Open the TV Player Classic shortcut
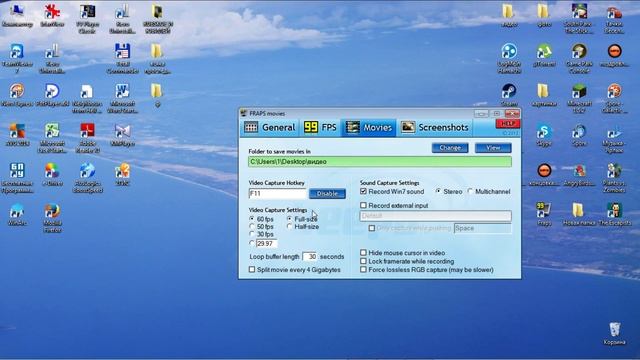 (x=87, y=18)
